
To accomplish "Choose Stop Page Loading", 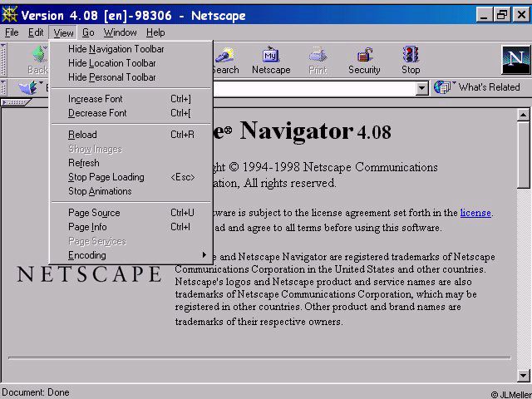I will [x=131, y=177].
